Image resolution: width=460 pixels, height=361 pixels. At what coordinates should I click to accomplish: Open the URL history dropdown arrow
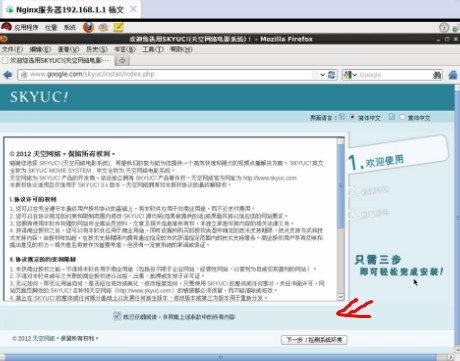323,75
